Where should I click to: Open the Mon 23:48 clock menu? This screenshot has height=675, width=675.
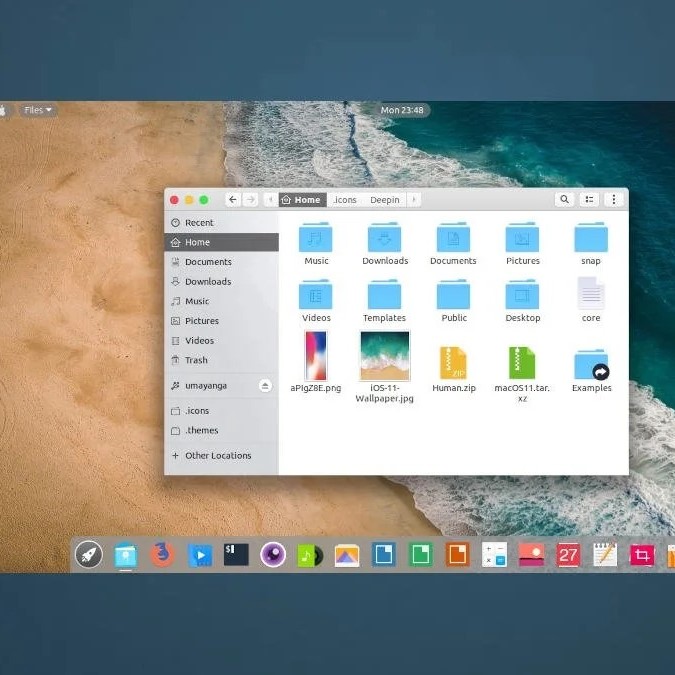(402, 110)
